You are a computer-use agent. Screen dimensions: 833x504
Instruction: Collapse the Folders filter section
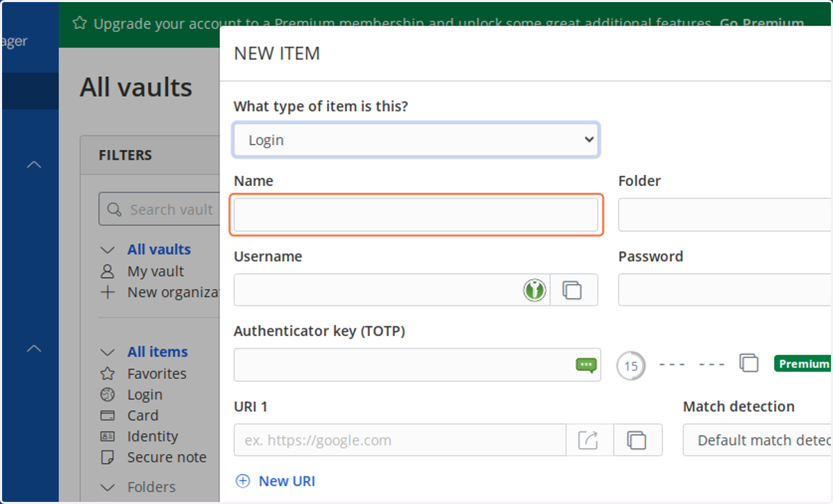108,487
